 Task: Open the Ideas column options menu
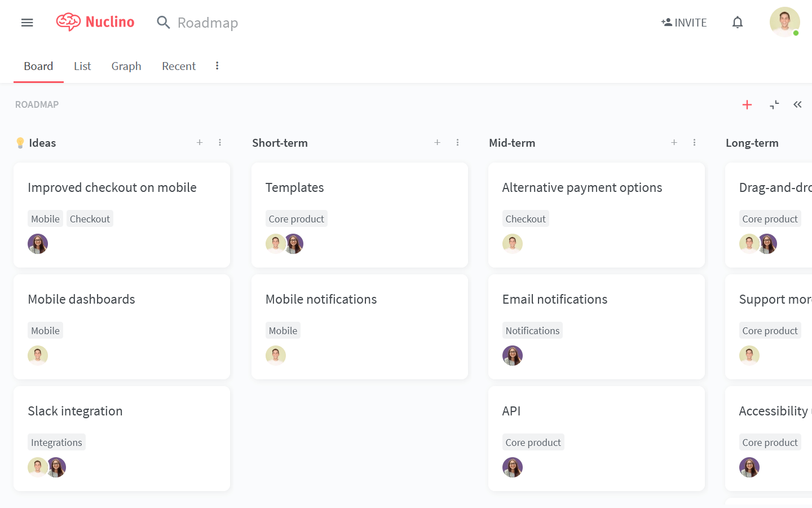[220, 143]
